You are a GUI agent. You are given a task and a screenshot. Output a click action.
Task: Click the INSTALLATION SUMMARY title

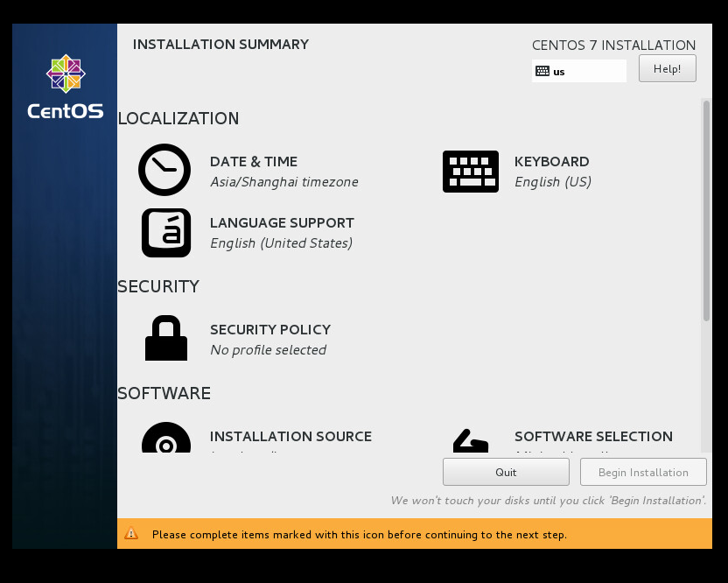pyautogui.click(x=220, y=45)
